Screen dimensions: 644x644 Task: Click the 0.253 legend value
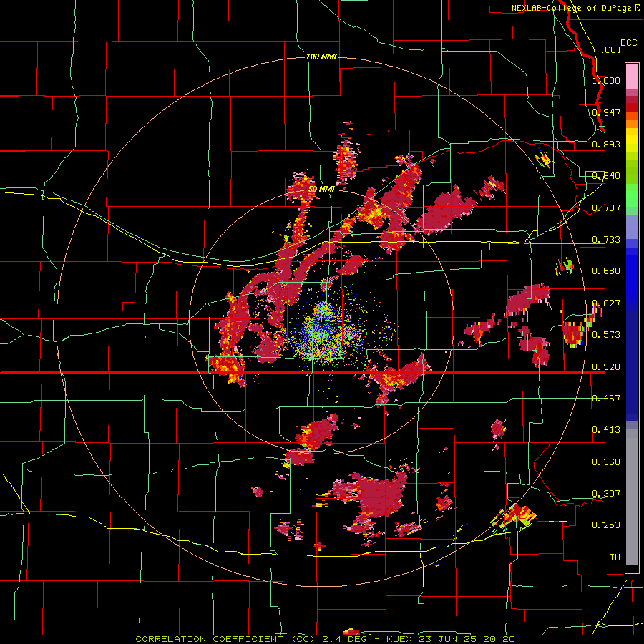pyautogui.click(x=606, y=525)
